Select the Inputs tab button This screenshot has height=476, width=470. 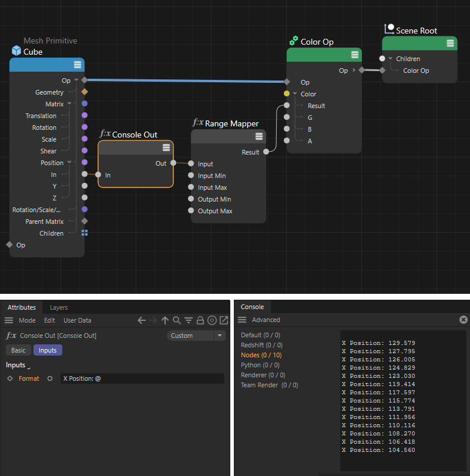[x=48, y=350]
